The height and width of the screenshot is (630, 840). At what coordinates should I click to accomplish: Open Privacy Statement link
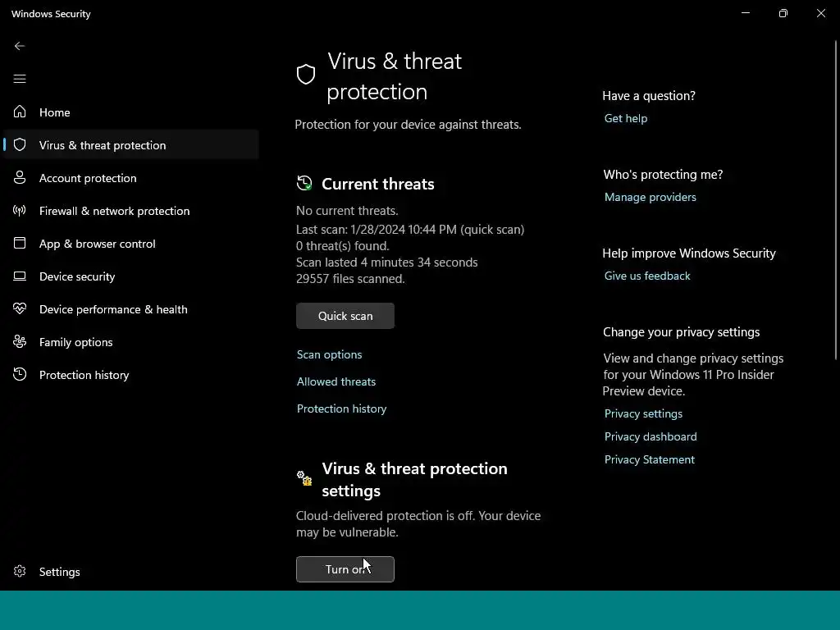[x=650, y=459]
